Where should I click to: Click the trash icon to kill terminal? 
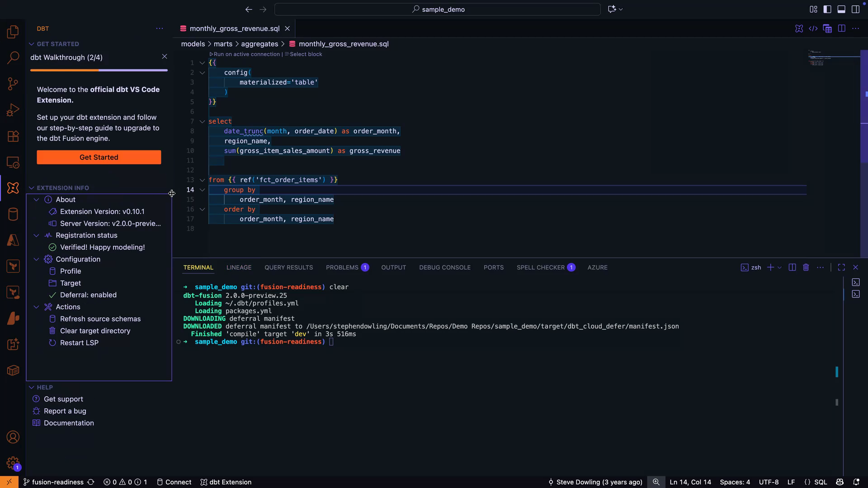[x=806, y=267]
